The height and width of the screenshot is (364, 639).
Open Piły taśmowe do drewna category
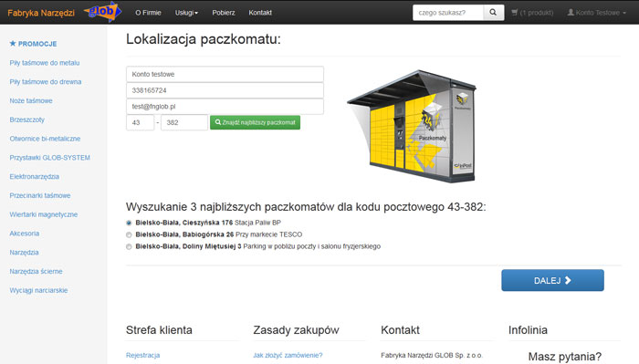(x=46, y=82)
